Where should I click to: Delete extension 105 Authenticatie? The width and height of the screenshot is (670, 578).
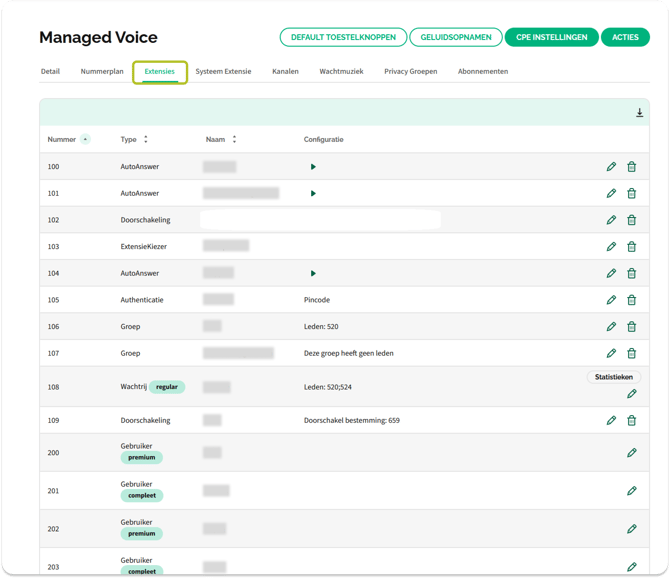631,300
